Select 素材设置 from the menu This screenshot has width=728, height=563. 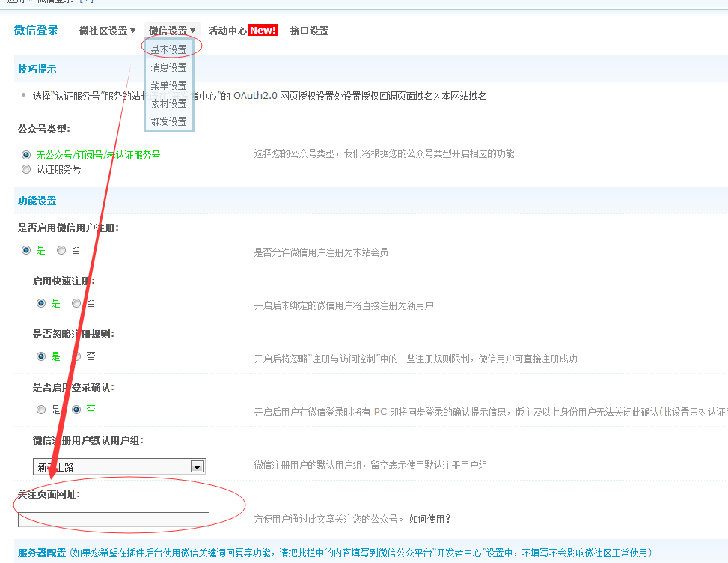(x=168, y=103)
